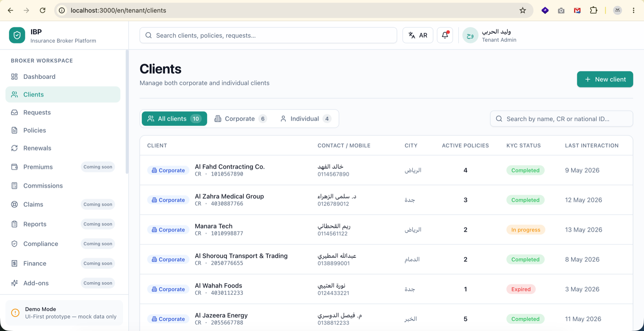Viewport: 644px width, 331px height.
Task: Click Expired KYC status for Al Wahah Foods
Action: click(521, 290)
